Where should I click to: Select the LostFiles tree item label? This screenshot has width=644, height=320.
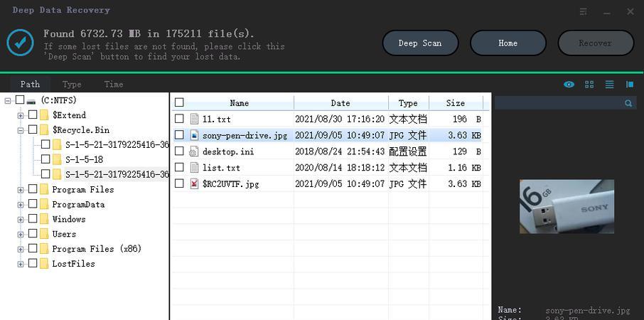click(x=73, y=264)
